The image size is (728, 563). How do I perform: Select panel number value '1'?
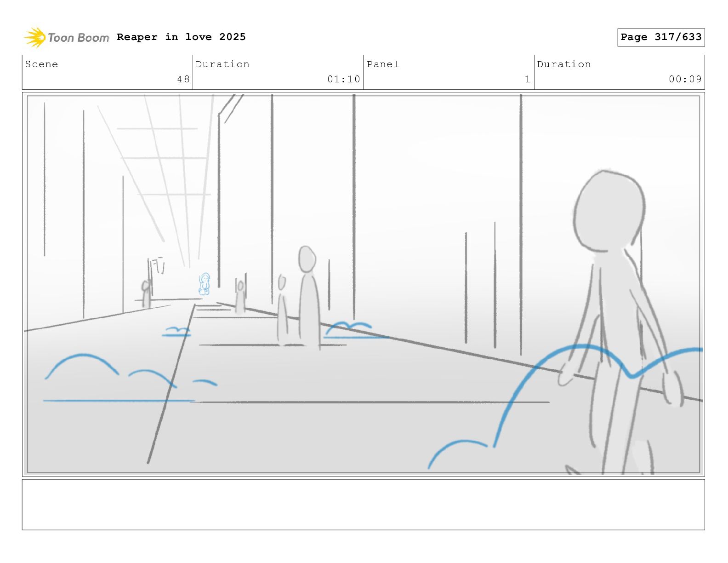tap(528, 79)
